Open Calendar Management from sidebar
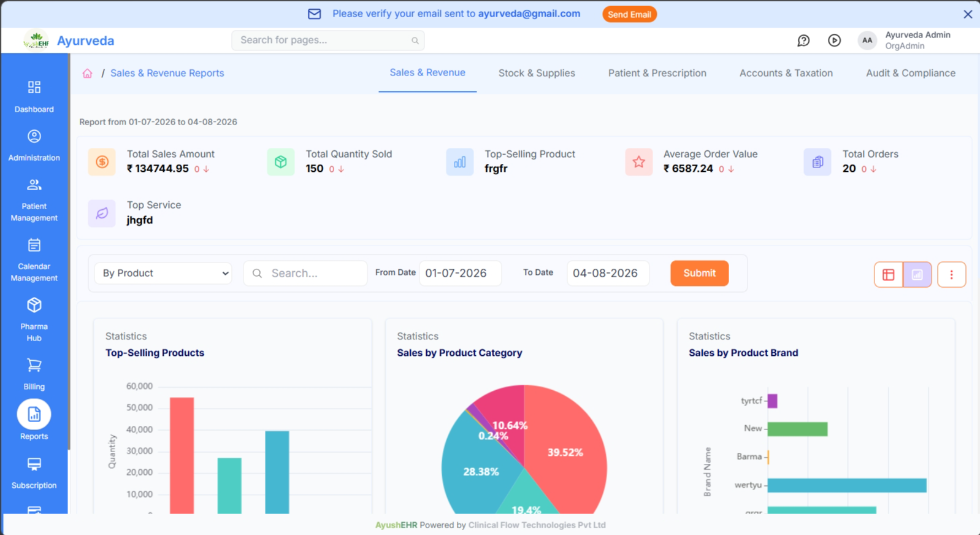980x535 pixels. 34,260
